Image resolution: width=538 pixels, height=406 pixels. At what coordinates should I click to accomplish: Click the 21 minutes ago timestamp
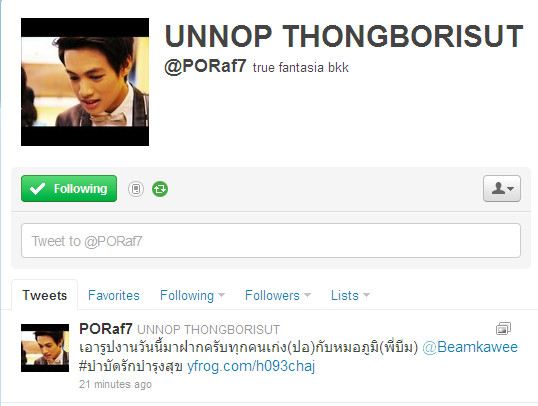(115, 384)
